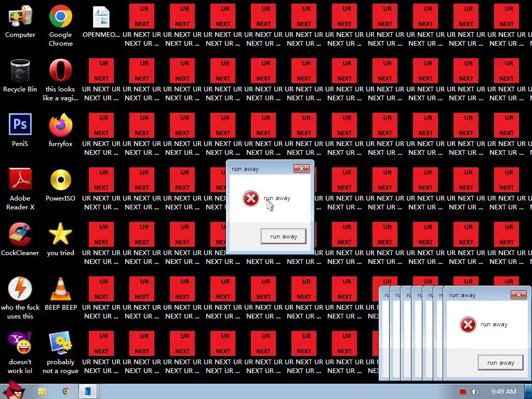This screenshot has height=399, width=532.
Task: Open the Angry Birds Start button
Action: point(14,391)
